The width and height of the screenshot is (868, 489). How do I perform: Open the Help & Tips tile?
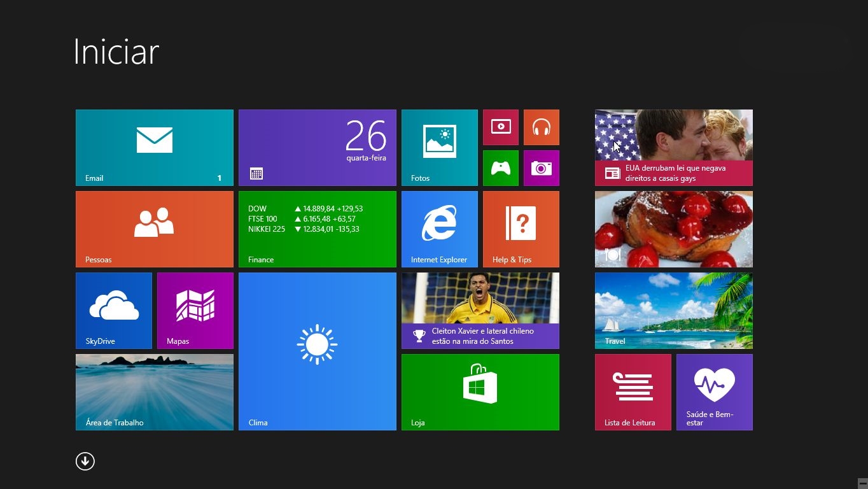click(521, 229)
